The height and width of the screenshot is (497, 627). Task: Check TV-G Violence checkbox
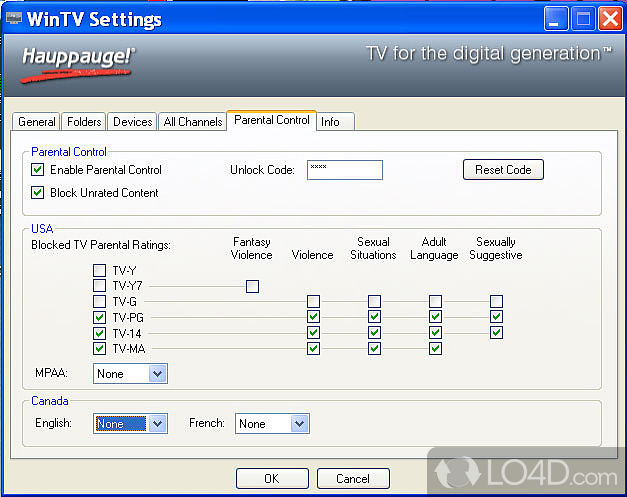(314, 301)
